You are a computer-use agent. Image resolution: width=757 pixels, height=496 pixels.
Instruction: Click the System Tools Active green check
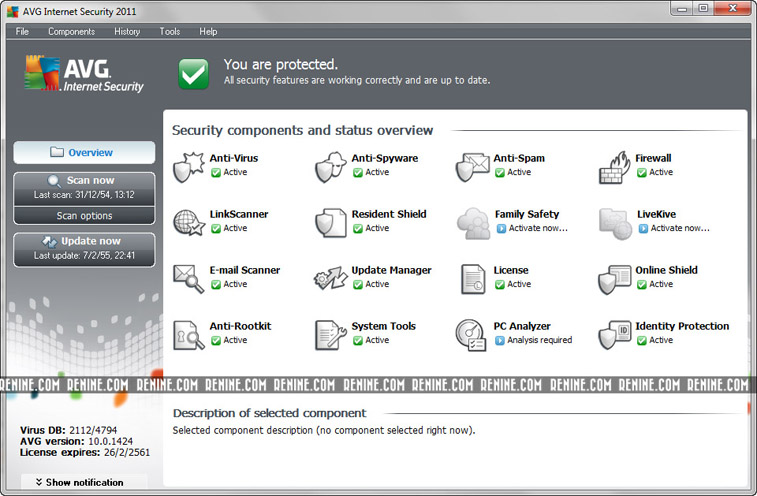[x=358, y=340]
